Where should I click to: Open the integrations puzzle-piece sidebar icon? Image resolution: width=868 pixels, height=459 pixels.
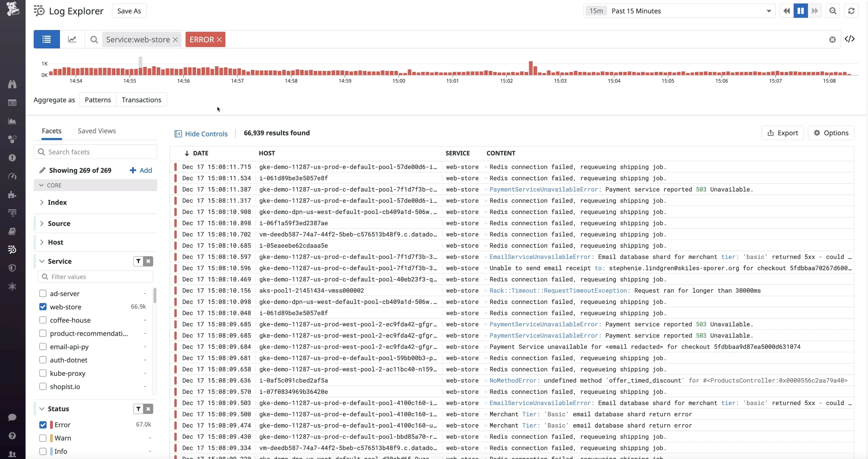[x=12, y=194]
